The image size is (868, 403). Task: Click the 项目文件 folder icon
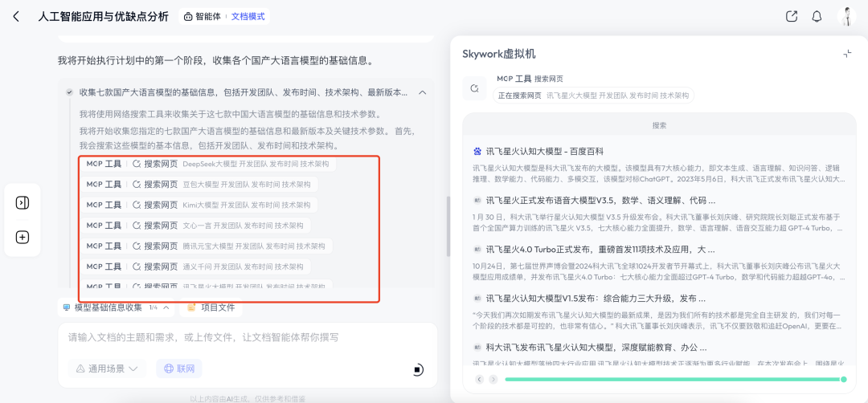coord(191,307)
